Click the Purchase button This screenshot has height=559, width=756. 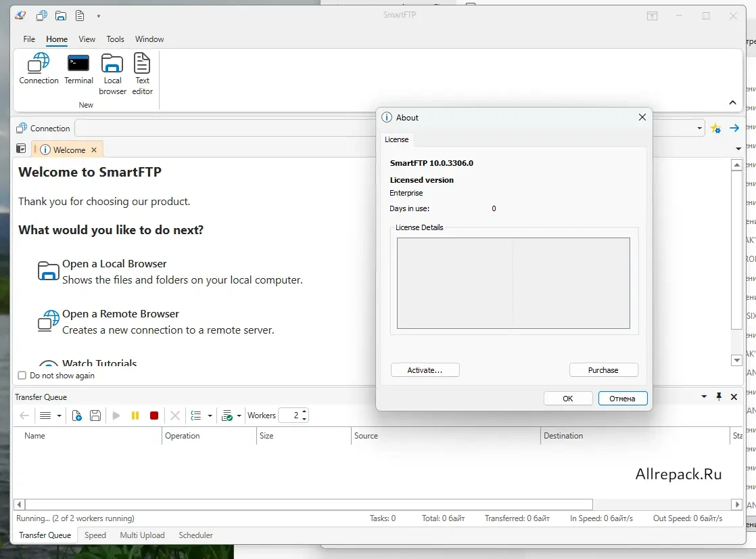pos(603,370)
